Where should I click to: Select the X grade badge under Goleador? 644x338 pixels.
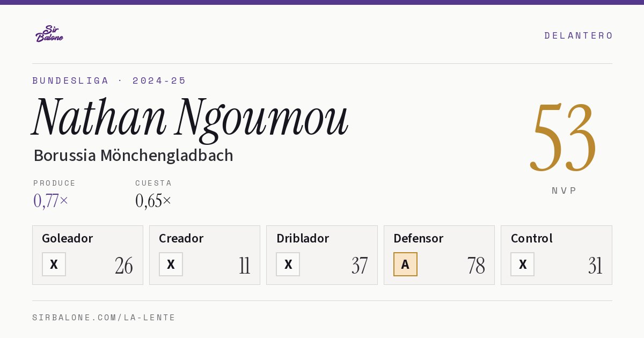coord(54,264)
